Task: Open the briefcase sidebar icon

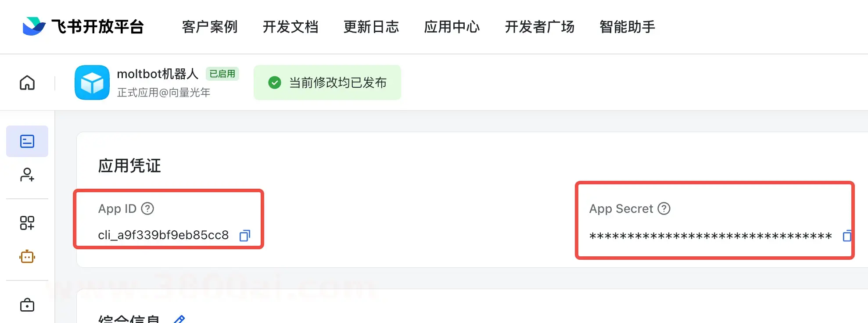Action: point(27,305)
